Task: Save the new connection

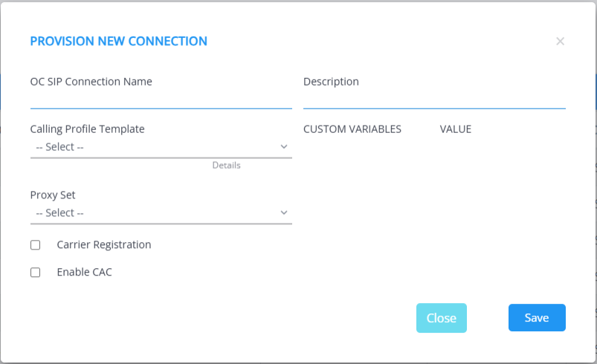Action: 537,318
